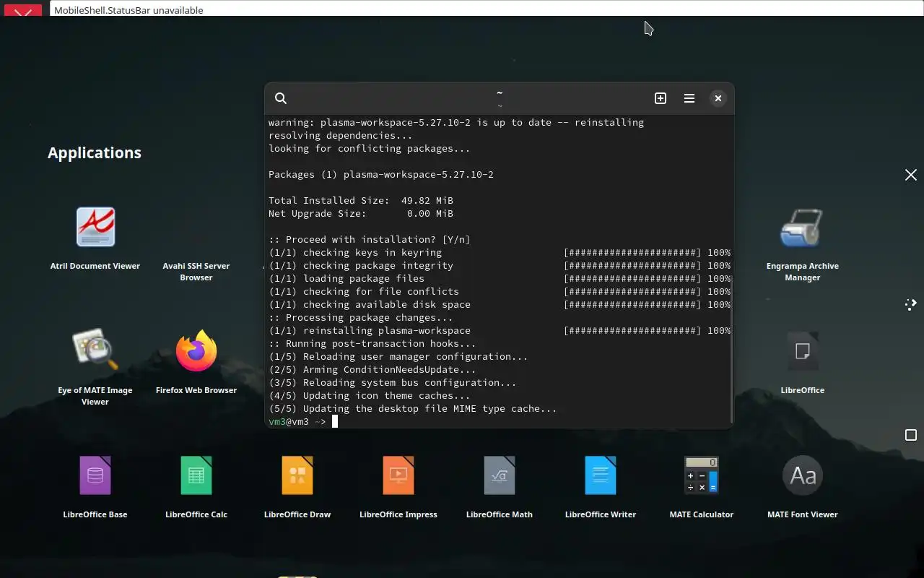Open Firefox Web Browser
The width and height of the screenshot is (924, 578).
[x=196, y=361]
